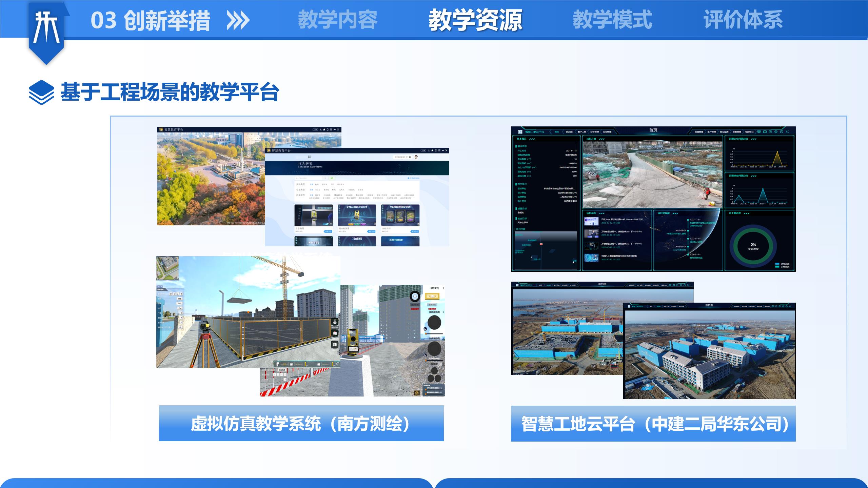Click 虚拟仿真教学系统（南方测绘） label button
Image resolution: width=868 pixels, height=488 pixels.
[x=301, y=423]
